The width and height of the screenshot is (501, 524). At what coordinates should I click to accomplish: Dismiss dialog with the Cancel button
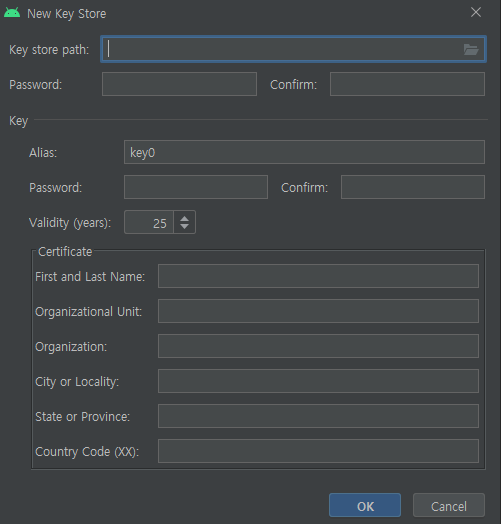coord(449,505)
